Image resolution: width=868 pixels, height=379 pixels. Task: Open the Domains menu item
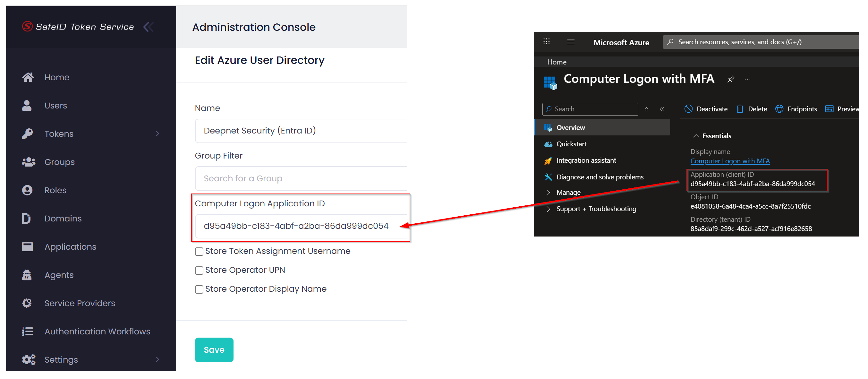[63, 219]
